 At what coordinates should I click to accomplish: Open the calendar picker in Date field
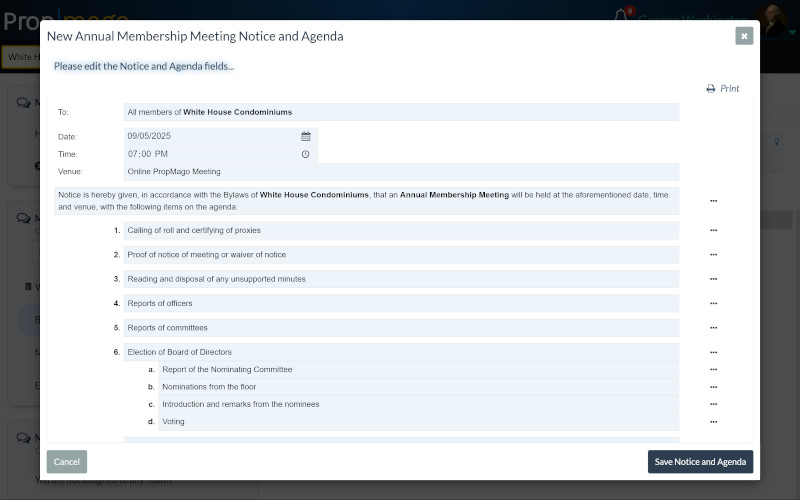(306, 136)
